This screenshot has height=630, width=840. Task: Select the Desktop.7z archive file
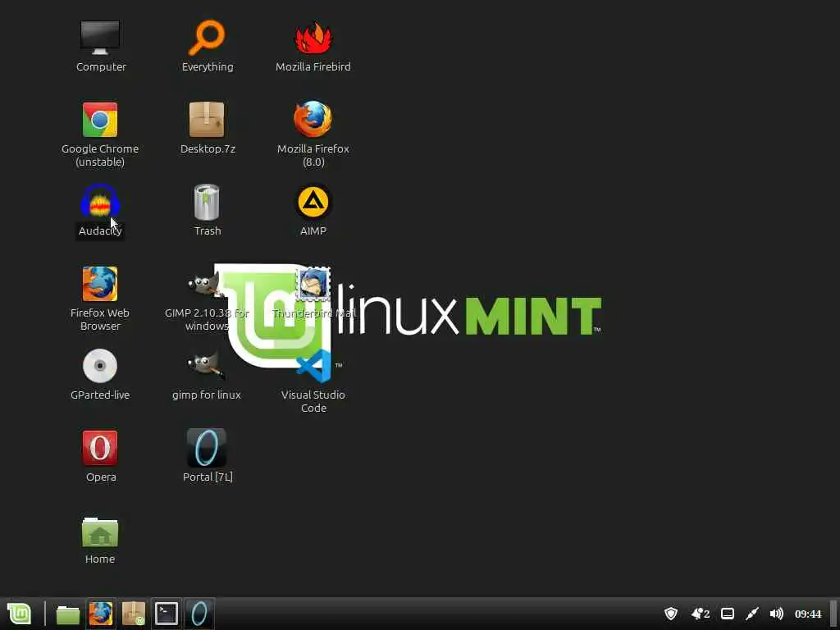click(x=207, y=120)
